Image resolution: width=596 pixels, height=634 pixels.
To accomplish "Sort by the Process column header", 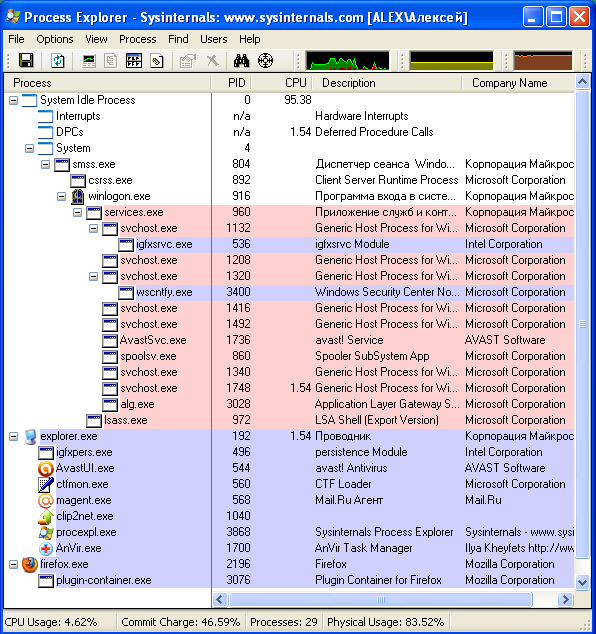I will pos(108,83).
